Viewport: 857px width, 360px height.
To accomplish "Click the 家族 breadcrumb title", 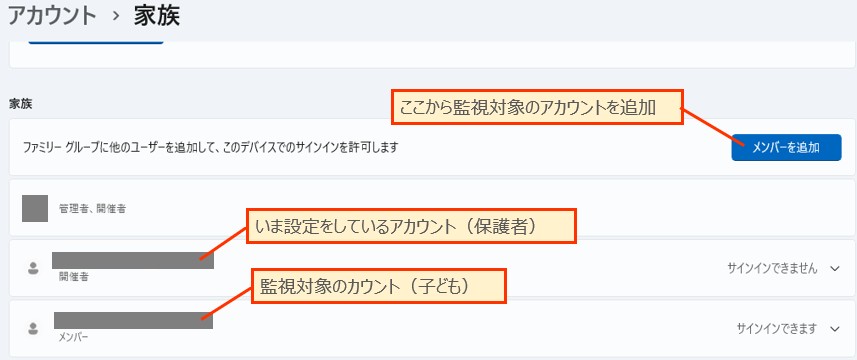I will (x=157, y=16).
